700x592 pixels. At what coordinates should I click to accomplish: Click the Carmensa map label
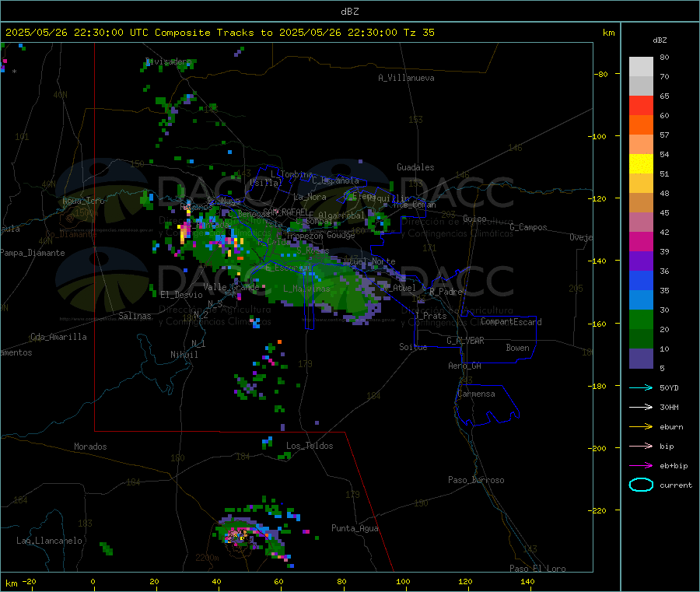pyautogui.click(x=476, y=394)
